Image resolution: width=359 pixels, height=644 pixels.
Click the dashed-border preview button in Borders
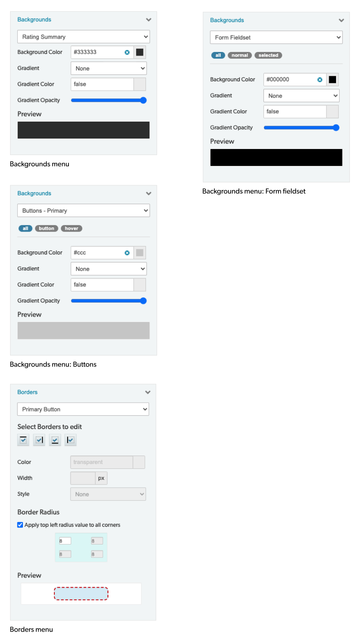(81, 594)
